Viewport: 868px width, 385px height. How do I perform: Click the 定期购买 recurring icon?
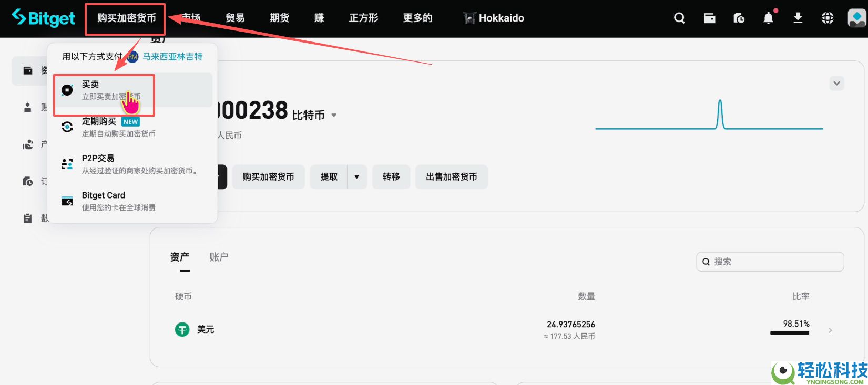click(x=67, y=127)
